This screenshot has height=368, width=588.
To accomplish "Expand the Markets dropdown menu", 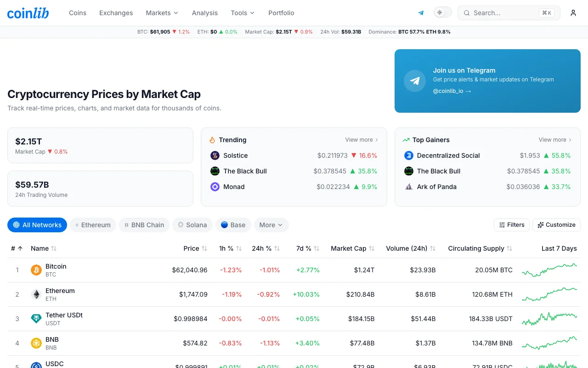I will tap(162, 13).
